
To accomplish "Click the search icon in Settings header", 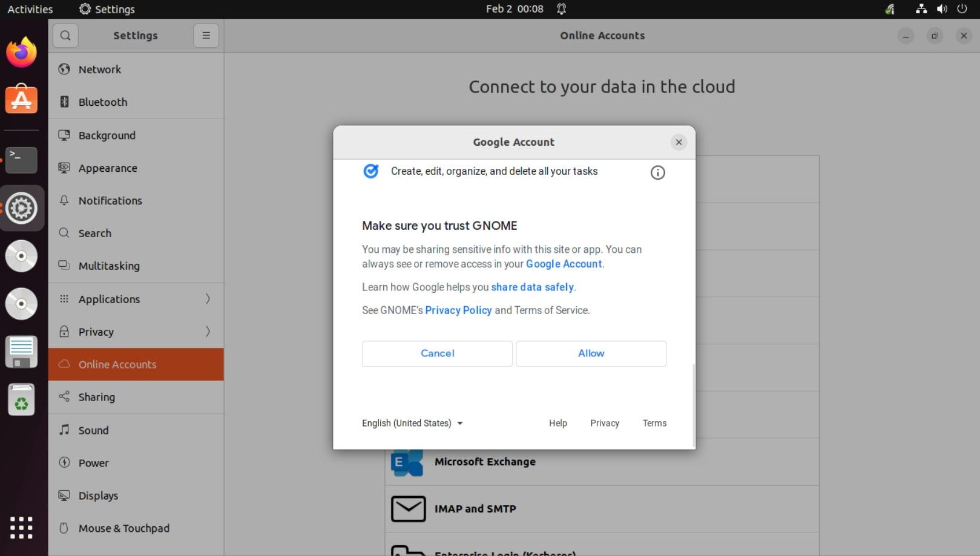I will pos(65,36).
